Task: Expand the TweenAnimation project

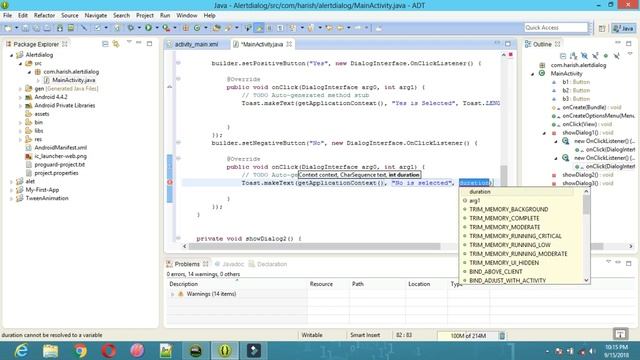Action: point(11,199)
